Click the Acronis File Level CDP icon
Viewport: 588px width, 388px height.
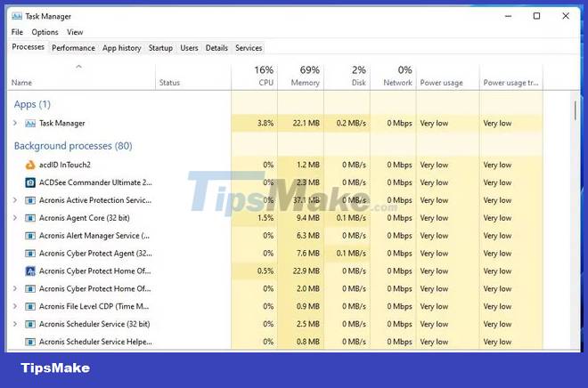[30, 307]
